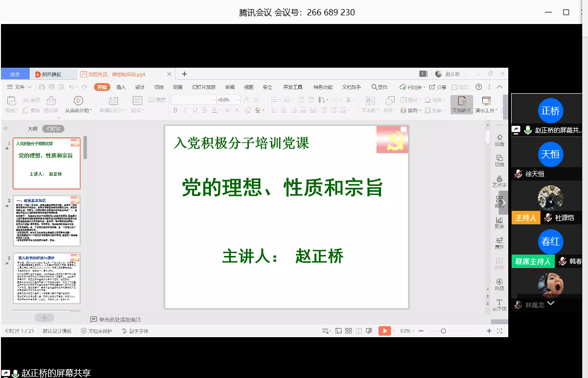This screenshot has height=378, width=588.
Task: Open the 属性 properties side panel icon
Action: pyautogui.click(x=500, y=240)
